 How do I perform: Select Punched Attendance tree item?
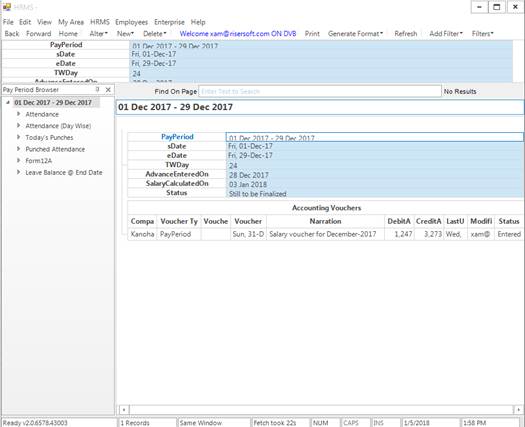[x=55, y=149]
